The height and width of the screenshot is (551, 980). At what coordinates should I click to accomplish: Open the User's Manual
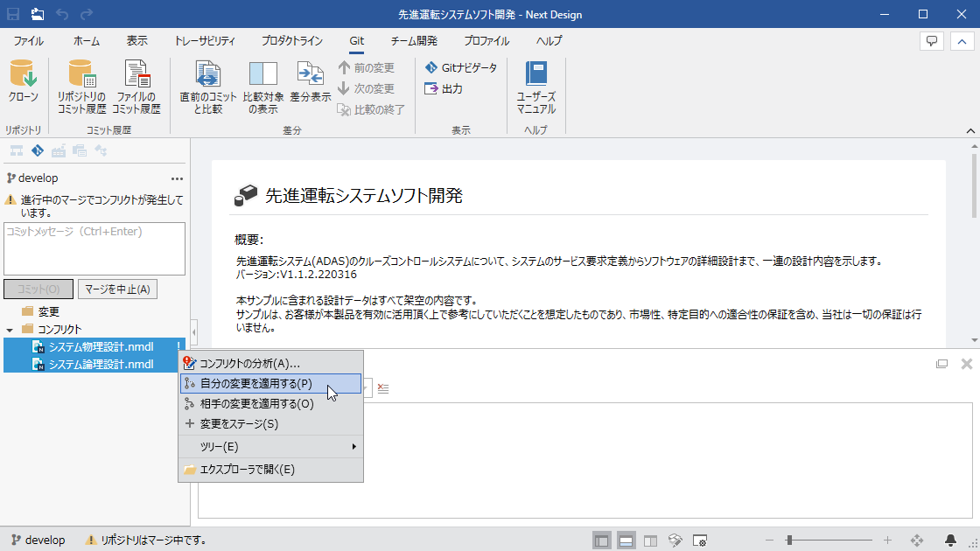click(x=536, y=87)
